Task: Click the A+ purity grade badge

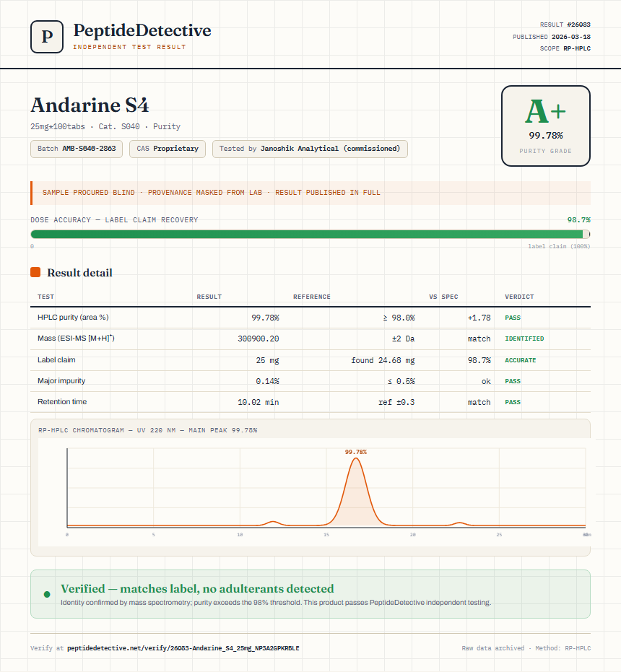Action: pyautogui.click(x=545, y=126)
